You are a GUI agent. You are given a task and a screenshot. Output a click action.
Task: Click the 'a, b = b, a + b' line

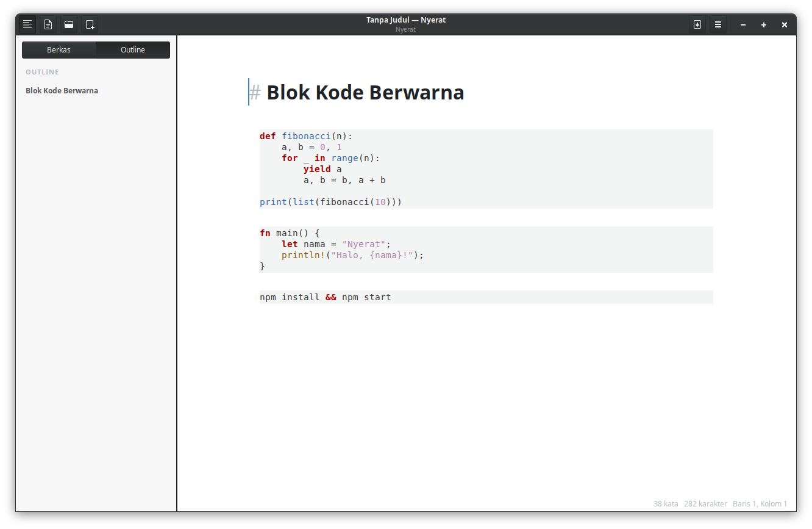pos(344,180)
